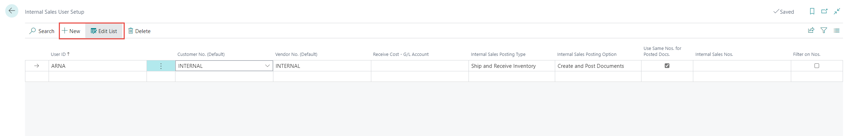Open the row options three-dot menu
Viewport: 868px width, 136px height.
(x=161, y=66)
